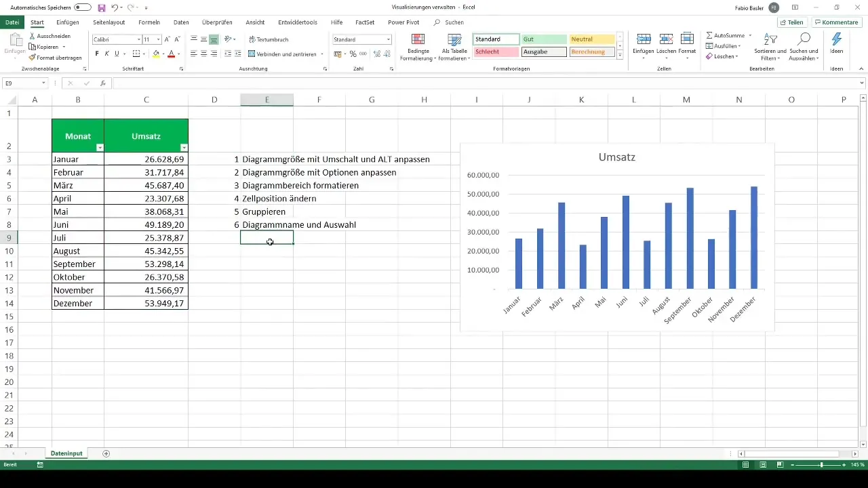Screen dimensions: 868x488
Task: Open the Einfügen ribbon tab
Action: (x=67, y=22)
